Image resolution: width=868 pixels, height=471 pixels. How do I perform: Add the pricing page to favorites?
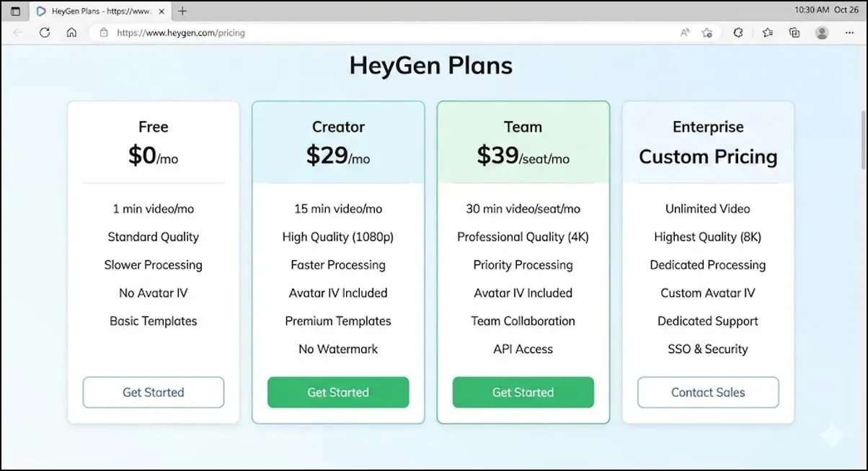(x=707, y=32)
